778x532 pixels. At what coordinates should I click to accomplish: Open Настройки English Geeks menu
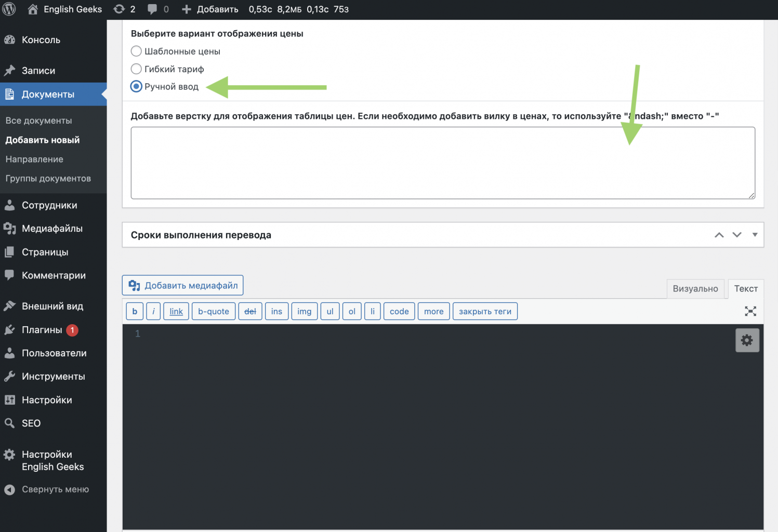(x=53, y=460)
